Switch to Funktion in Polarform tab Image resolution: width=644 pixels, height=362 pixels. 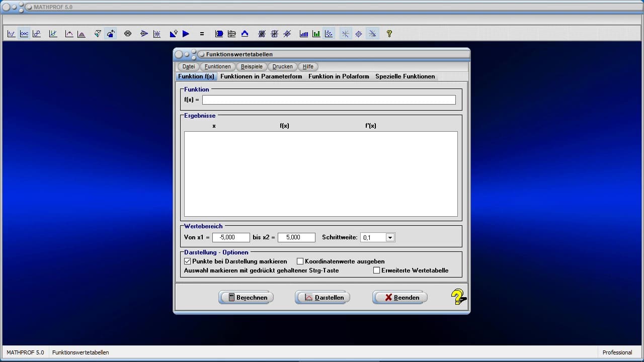pos(339,76)
